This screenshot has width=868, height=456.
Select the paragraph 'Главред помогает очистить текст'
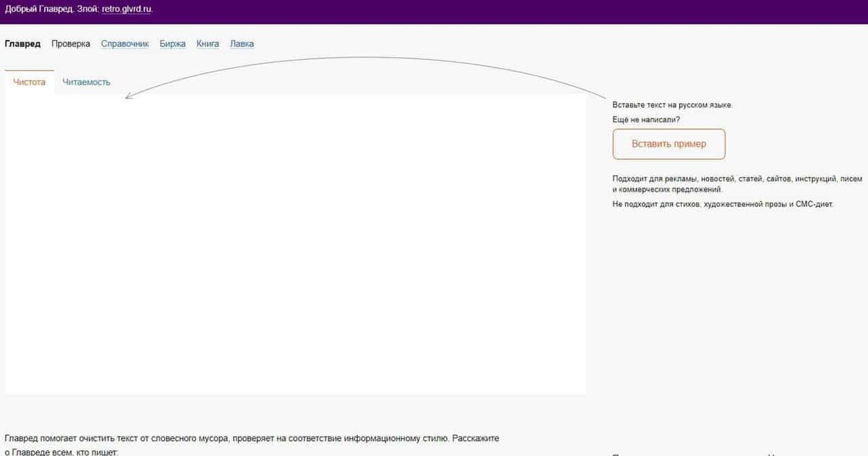(252, 445)
